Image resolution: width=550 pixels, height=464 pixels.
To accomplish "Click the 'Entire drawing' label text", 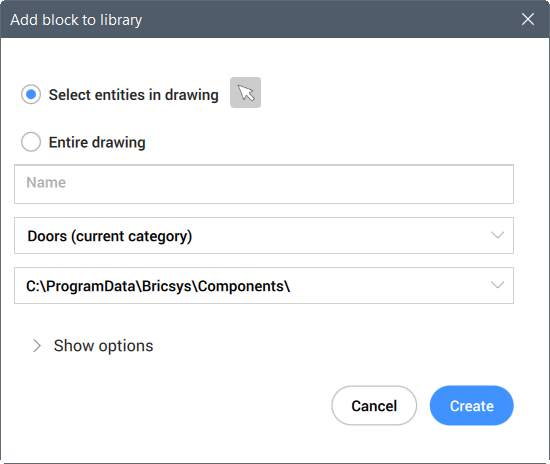I will tap(97, 142).
